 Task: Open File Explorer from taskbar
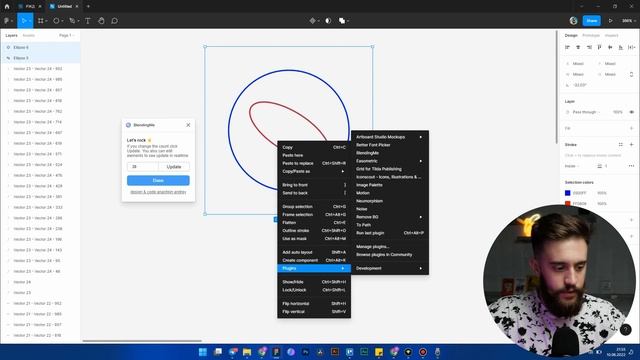[247, 352]
